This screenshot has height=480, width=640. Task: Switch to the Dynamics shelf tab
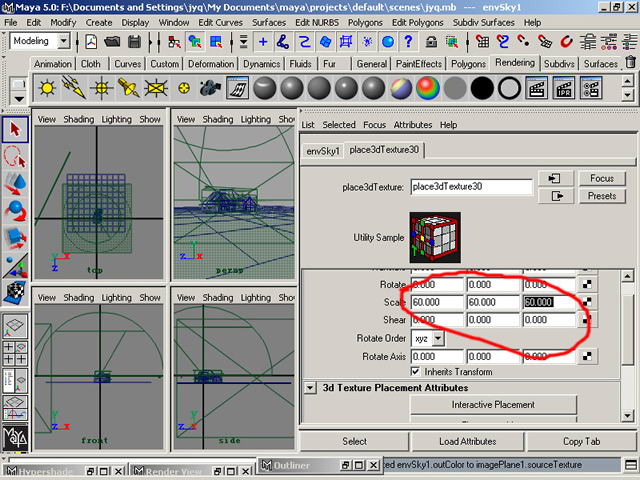262,64
